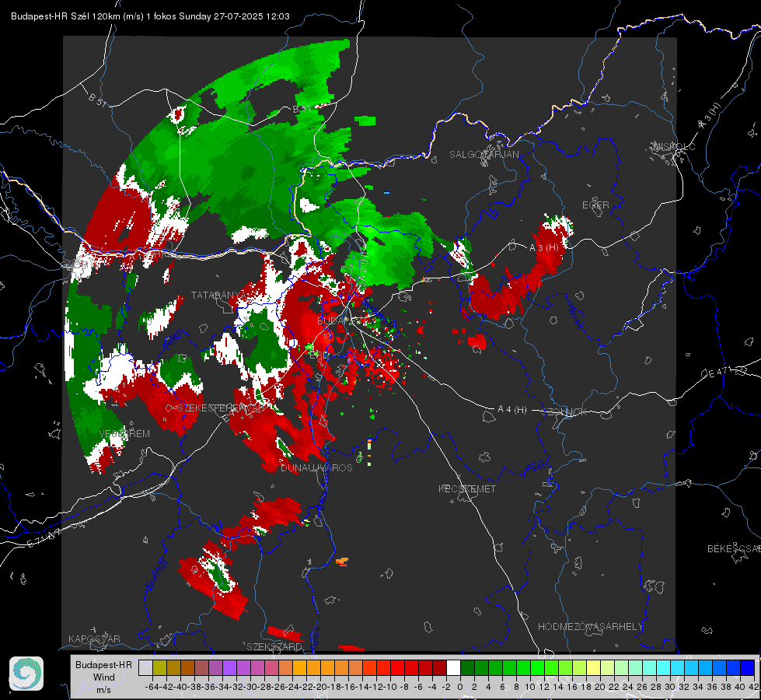Click the Somogy county label
This screenshot has height=700, width=761.
(155, 574)
